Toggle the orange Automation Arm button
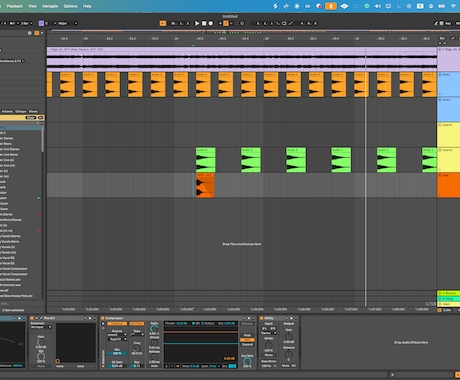This screenshot has height=380, width=460. 226,23
